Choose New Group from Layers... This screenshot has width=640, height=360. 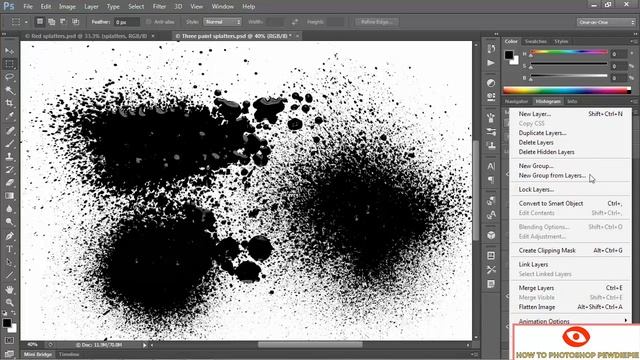(552, 176)
